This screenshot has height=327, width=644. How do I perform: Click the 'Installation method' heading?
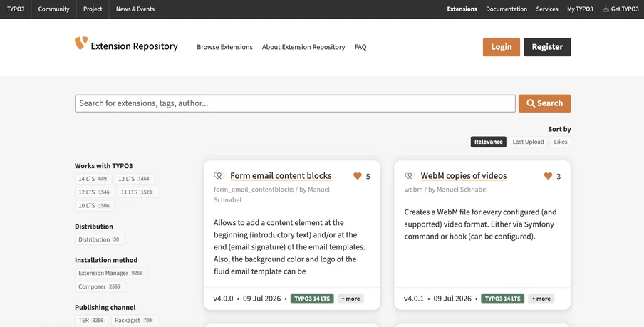point(106,260)
